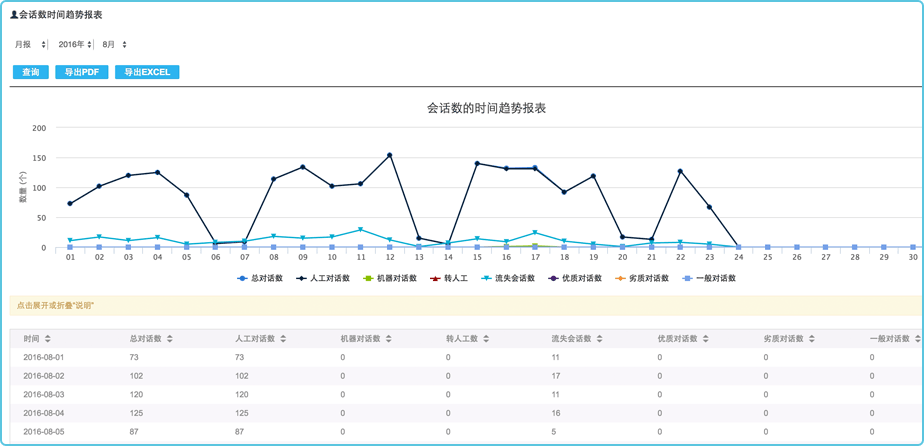Export report with 导出PDF button

tap(81, 72)
